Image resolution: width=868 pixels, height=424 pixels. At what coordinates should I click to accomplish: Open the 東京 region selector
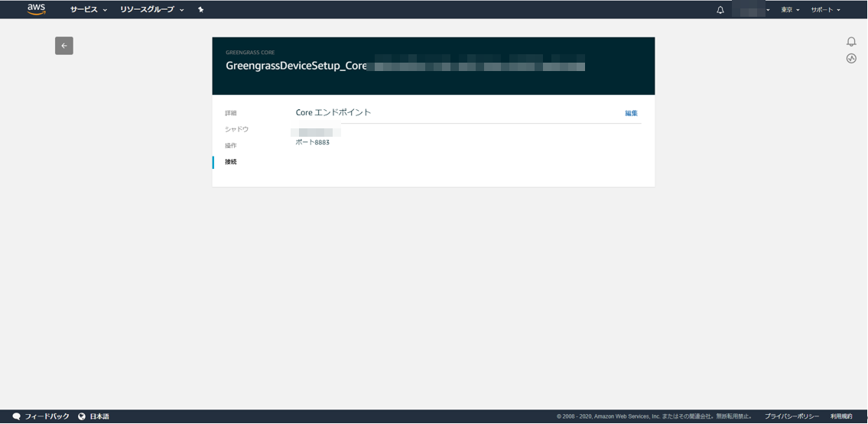click(x=790, y=10)
